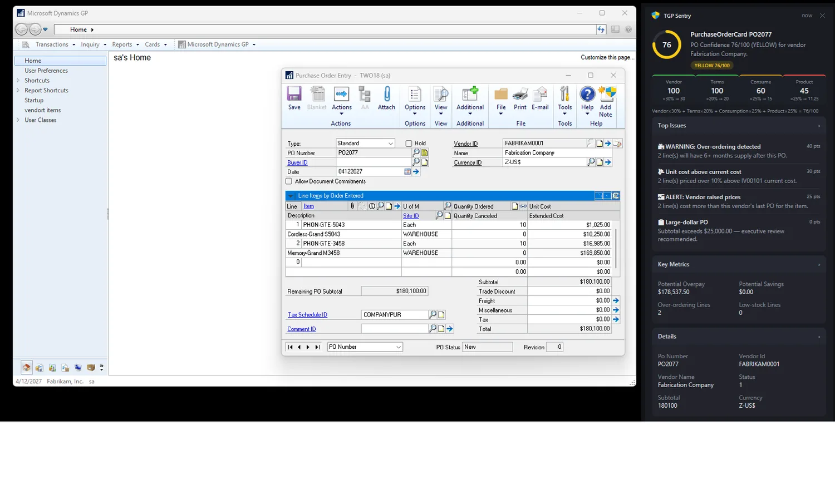The width and height of the screenshot is (835, 504).
Task: Open the Tools toolbar menu
Action: pyautogui.click(x=564, y=101)
